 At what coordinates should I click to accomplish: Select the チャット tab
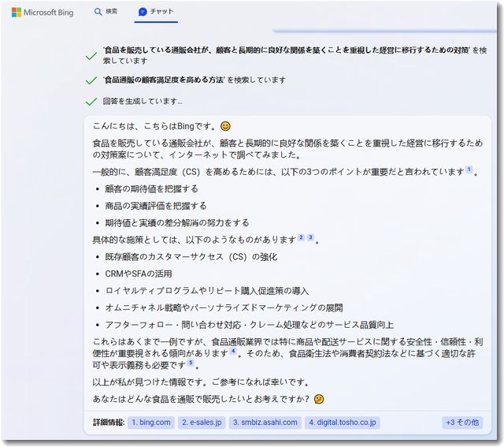(156, 12)
